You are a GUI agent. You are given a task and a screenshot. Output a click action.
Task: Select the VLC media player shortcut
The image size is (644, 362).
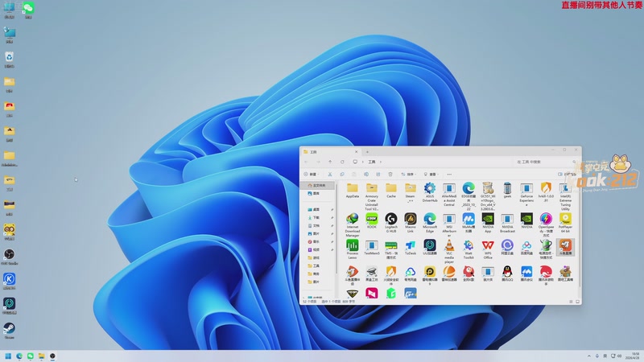pyautogui.click(x=449, y=251)
